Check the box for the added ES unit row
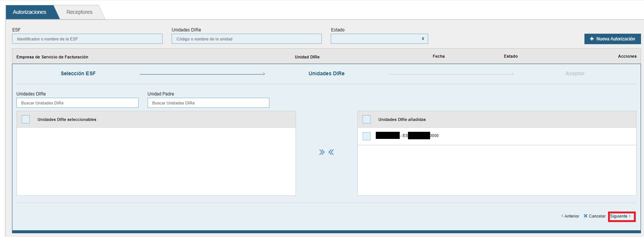This screenshot has height=237, width=644. click(x=366, y=136)
